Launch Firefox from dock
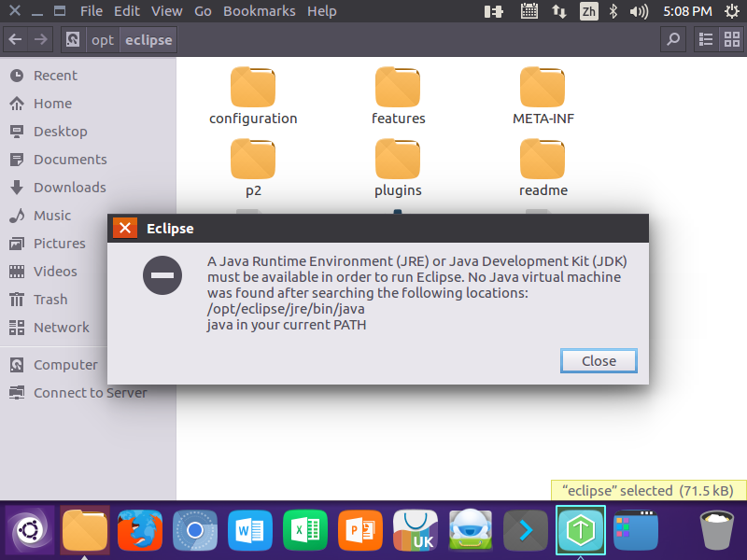 pos(139,530)
